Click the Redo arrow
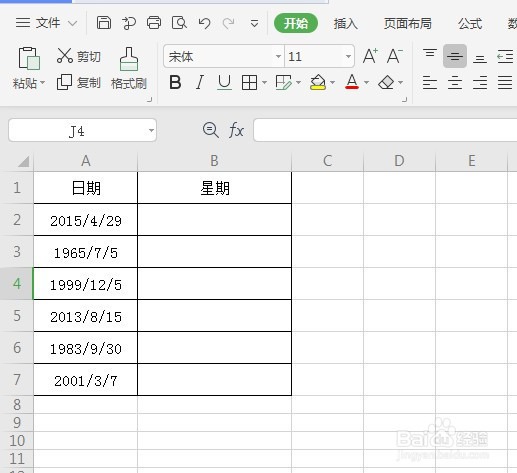517x473 pixels. click(x=229, y=23)
